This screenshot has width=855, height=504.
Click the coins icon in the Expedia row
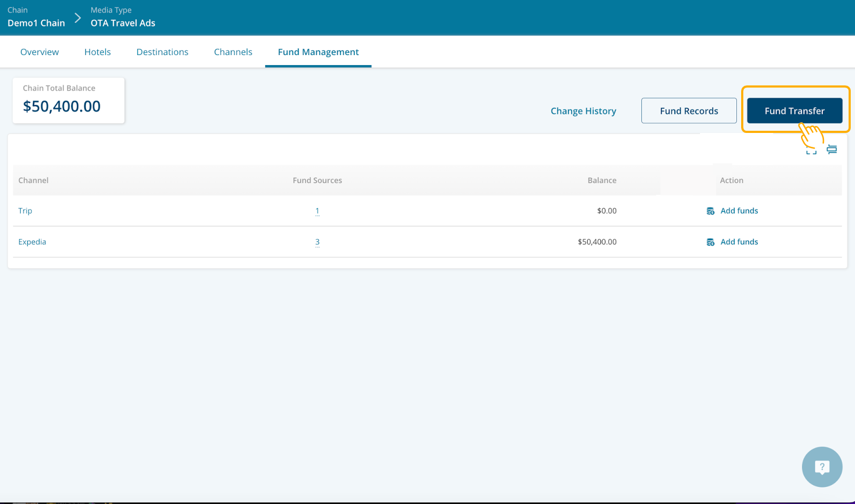point(710,242)
